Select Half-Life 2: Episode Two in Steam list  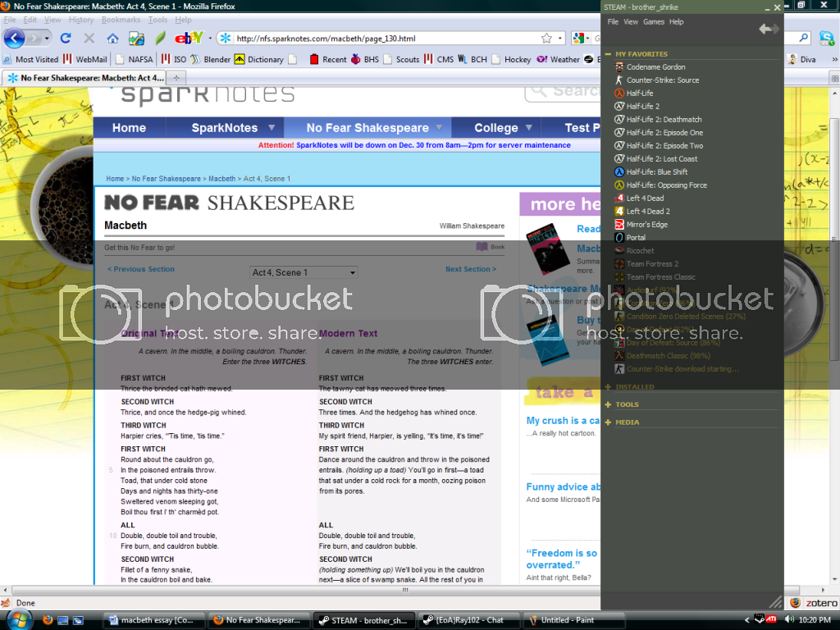[664, 146]
